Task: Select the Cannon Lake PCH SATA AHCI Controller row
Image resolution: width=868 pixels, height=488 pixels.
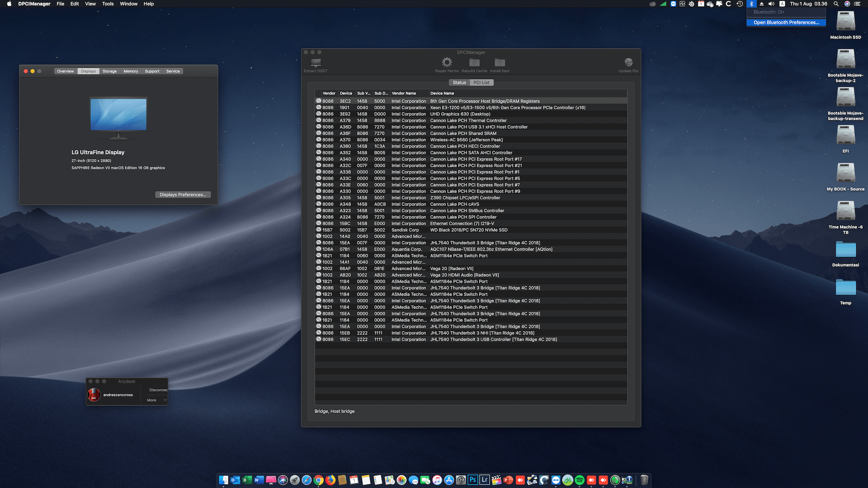Action: [471, 153]
